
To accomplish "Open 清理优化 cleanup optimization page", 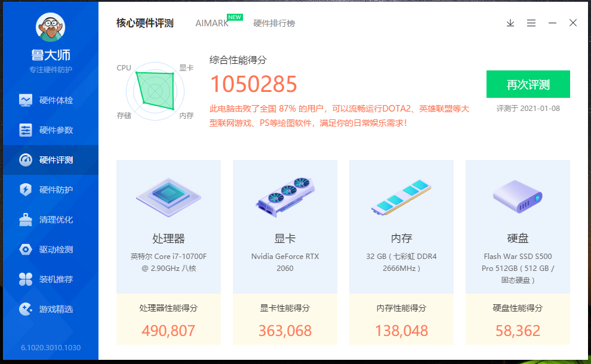I will 51,220.
